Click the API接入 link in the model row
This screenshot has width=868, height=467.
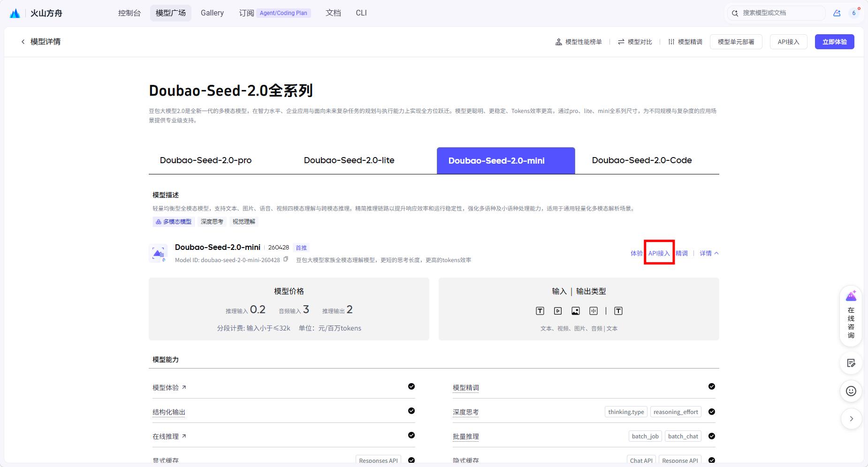pos(659,253)
